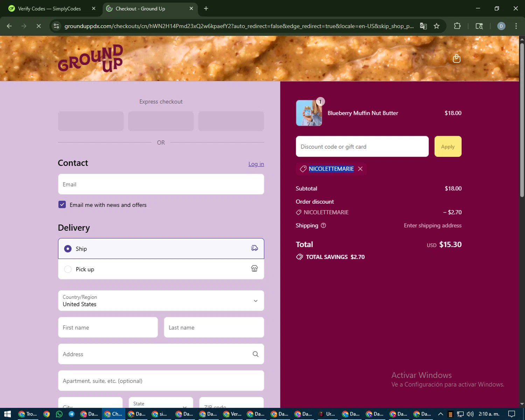Viewport: 525px width, 420px height.
Task: Click the Total amount $15.30
Action: (450, 244)
